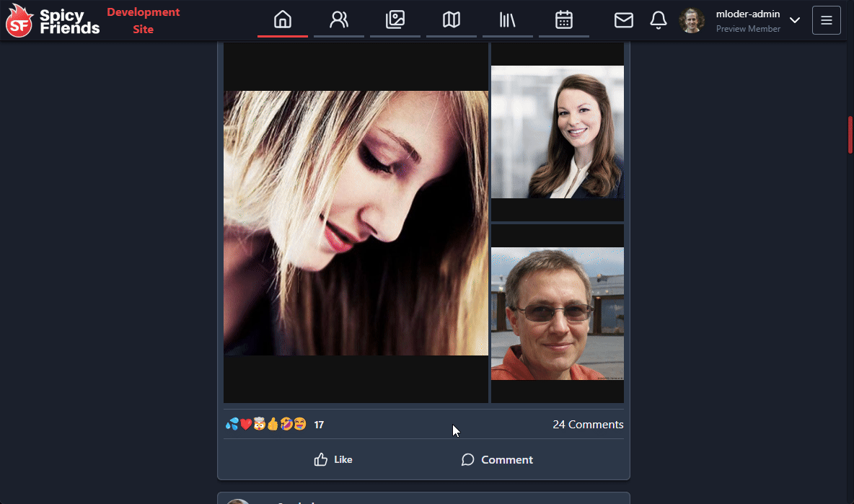Expand the mloder-admin account dropdown
Screen dimensions: 854x504
795,20
